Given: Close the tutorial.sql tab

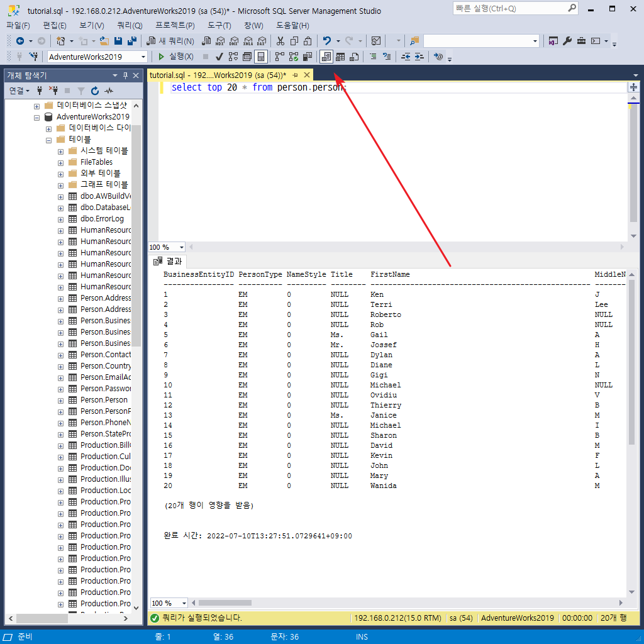Looking at the screenshot, I should point(307,75).
